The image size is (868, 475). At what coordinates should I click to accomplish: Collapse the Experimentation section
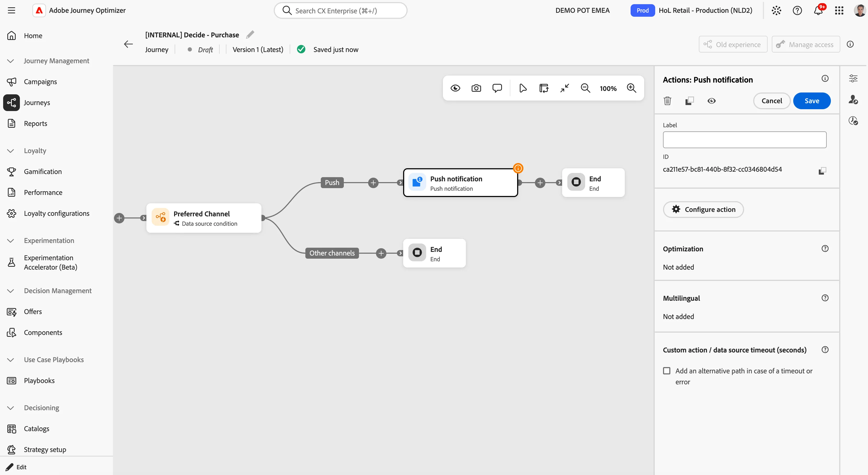coord(10,241)
